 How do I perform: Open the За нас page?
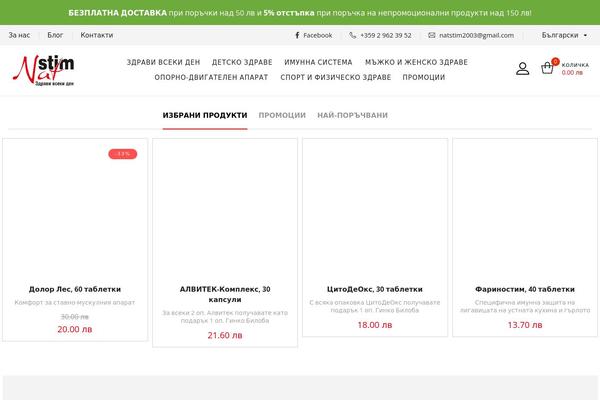(x=19, y=35)
